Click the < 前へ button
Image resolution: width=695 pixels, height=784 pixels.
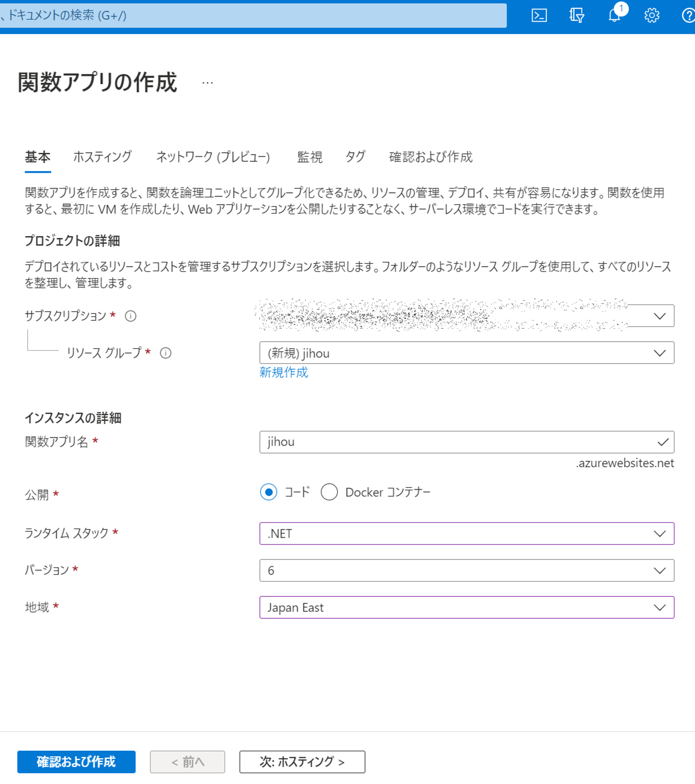click(188, 762)
